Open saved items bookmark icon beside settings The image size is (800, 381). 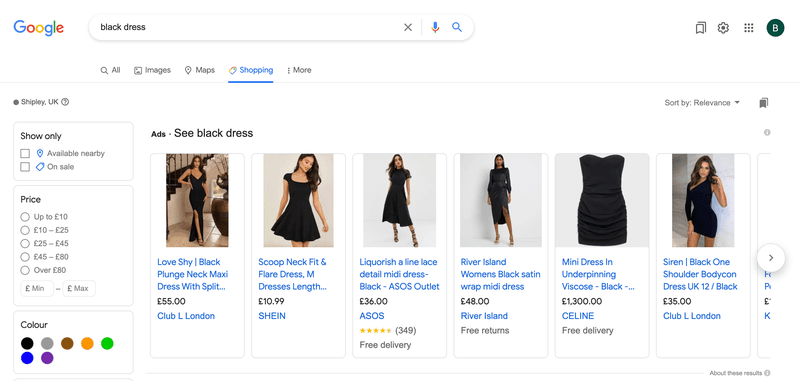(x=701, y=28)
